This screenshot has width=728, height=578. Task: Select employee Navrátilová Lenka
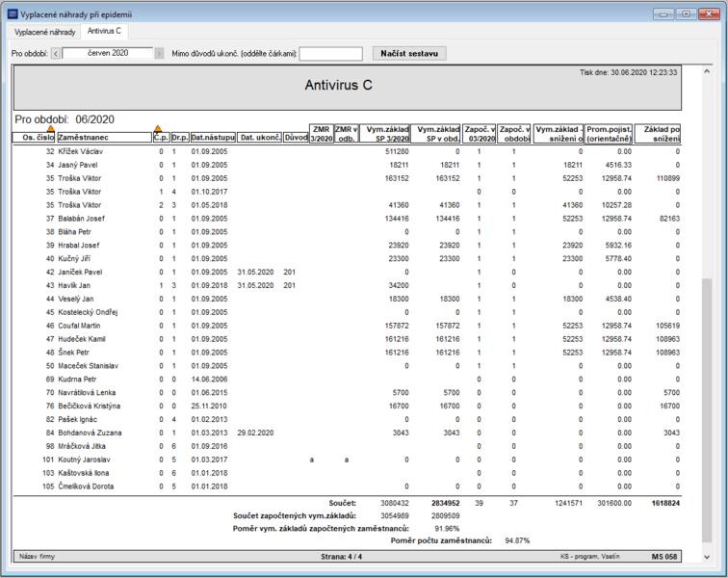(87, 393)
